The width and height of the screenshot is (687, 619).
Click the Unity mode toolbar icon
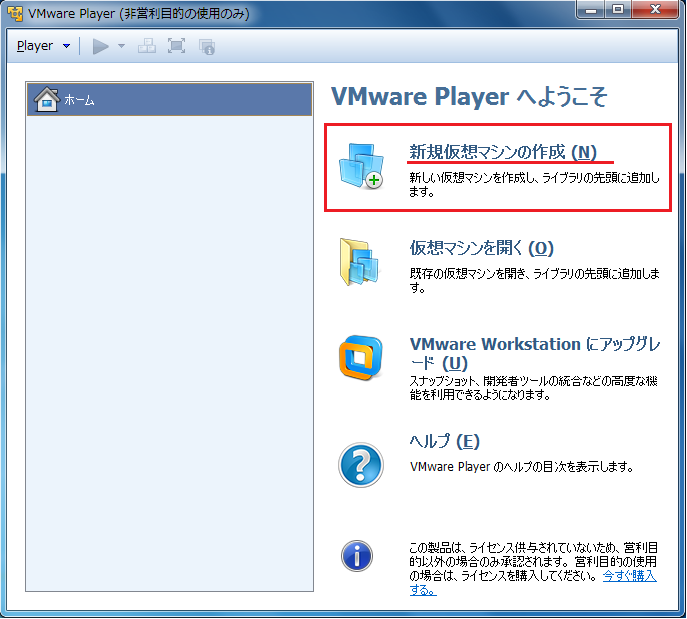coord(207,46)
